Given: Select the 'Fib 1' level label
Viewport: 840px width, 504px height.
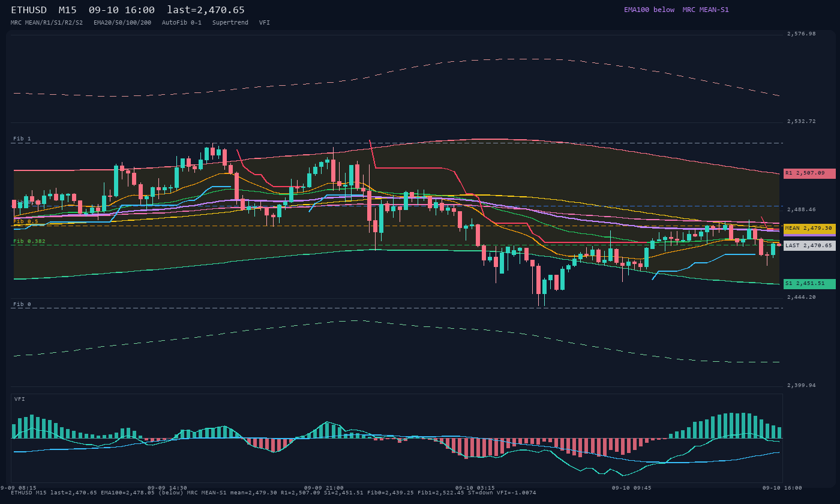Looking at the screenshot, I should (22, 139).
